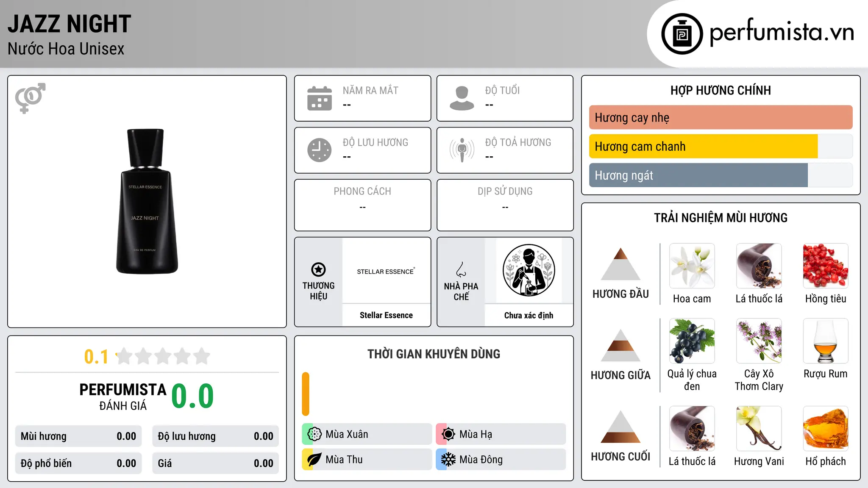Select the Hổ phách note image
Screen dimensions: 868x488
pos(826,429)
